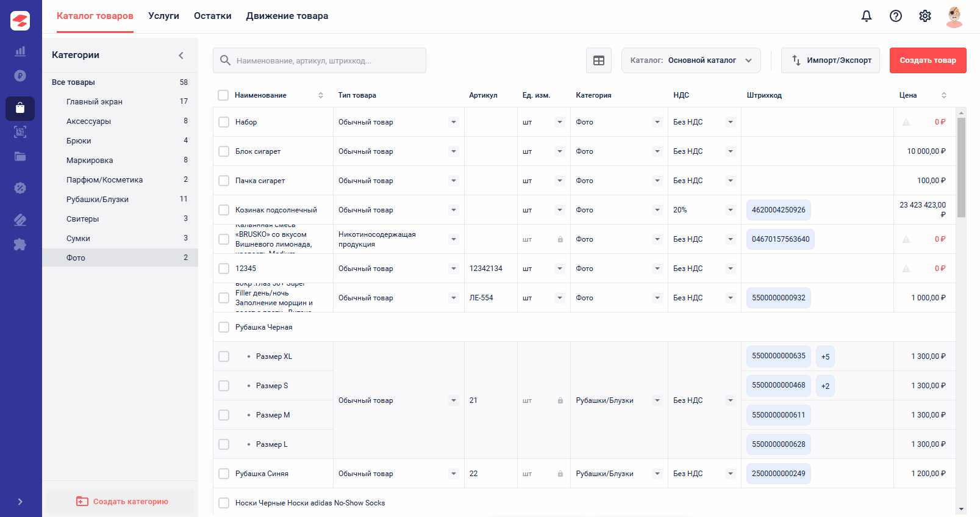Click Создать категорию button

(120, 501)
